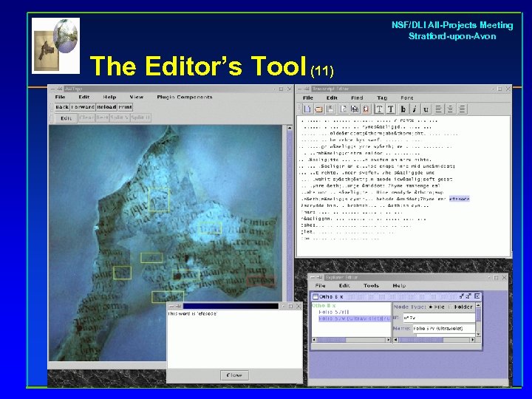Click the Back button
This screenshot has height=399, width=532.
pyautogui.click(x=62, y=107)
